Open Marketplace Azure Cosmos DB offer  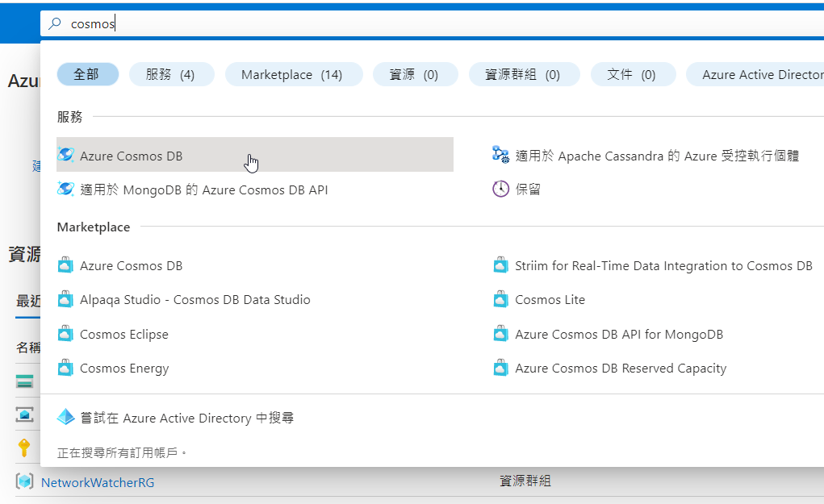(x=131, y=265)
